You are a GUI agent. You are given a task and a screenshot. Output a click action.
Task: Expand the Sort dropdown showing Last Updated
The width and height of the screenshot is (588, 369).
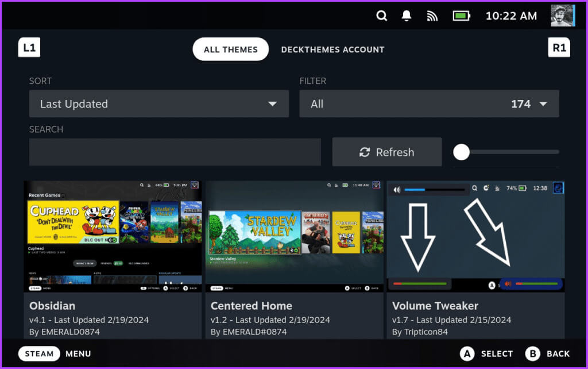click(159, 104)
